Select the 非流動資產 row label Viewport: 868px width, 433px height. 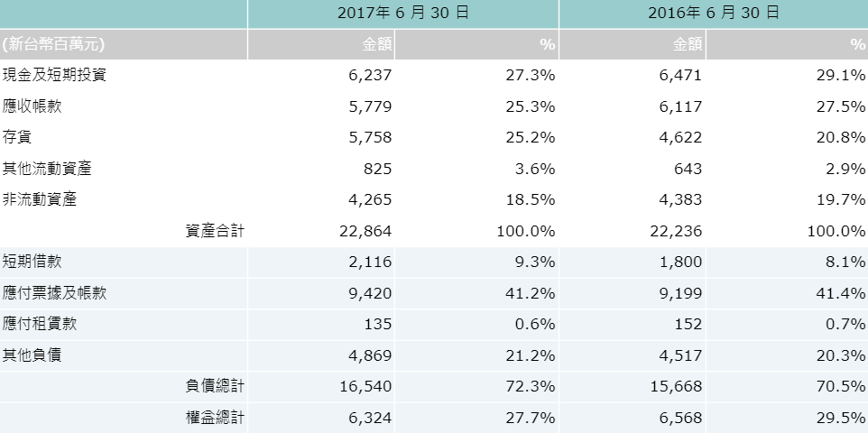41,199
